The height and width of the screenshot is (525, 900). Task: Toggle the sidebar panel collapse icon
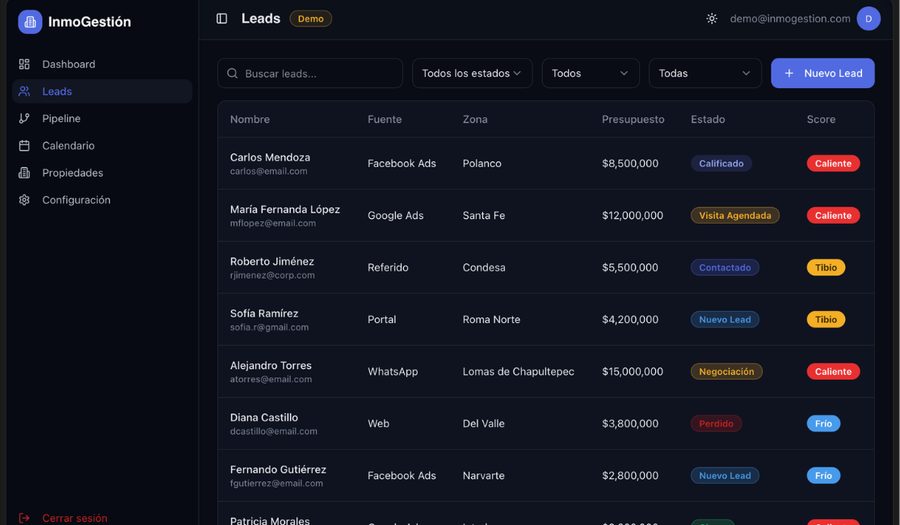222,19
